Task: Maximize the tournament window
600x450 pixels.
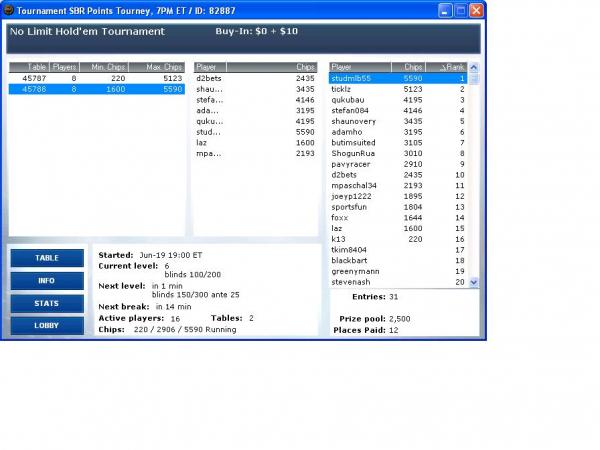Action: (x=460, y=10)
